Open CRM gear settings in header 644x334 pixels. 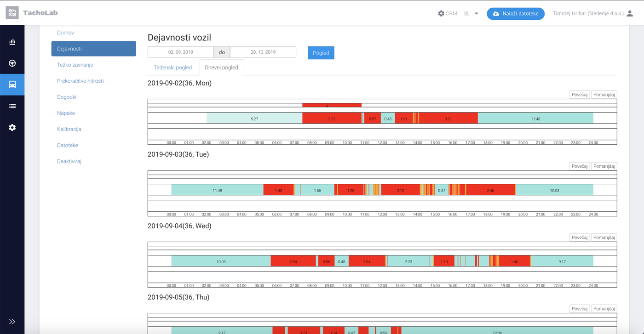(447, 13)
